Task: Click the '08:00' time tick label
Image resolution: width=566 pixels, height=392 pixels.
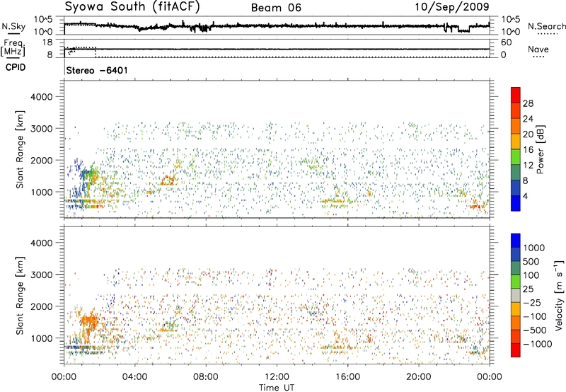Action: (206, 377)
